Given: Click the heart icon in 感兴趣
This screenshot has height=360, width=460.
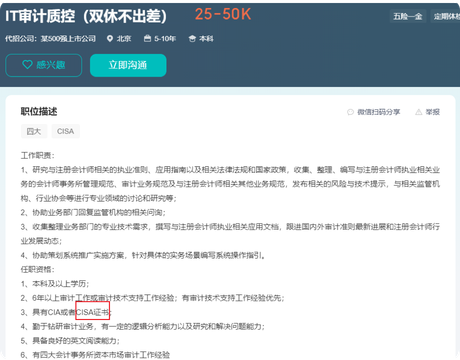Looking at the screenshot, I should coord(27,64).
